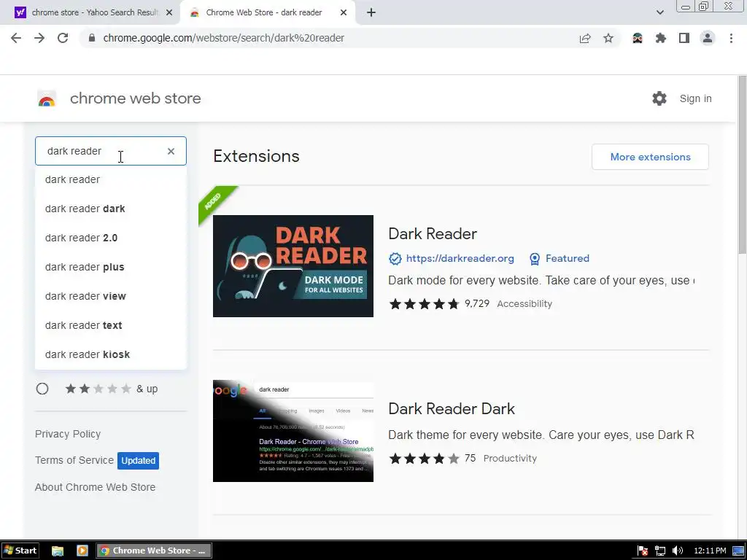Image resolution: width=747 pixels, height=560 pixels.
Task: Click the Chrome Web Store taskbar button
Action: click(x=154, y=551)
